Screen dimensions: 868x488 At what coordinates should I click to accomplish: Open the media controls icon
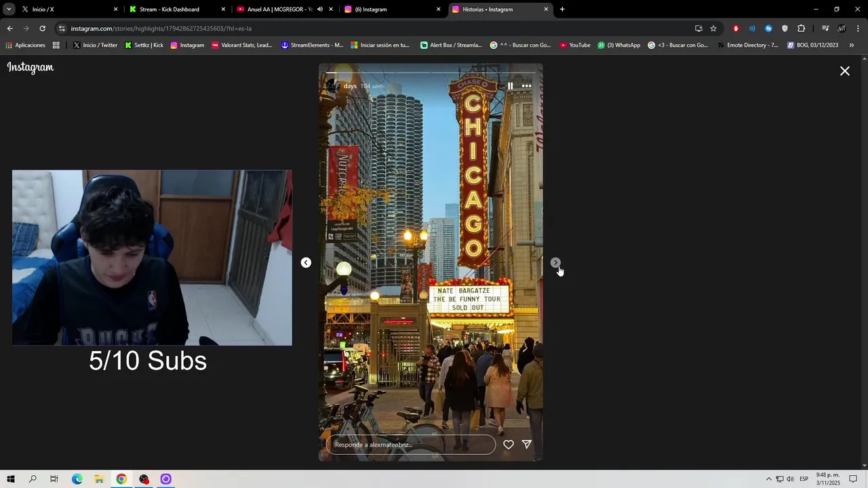[x=825, y=28]
